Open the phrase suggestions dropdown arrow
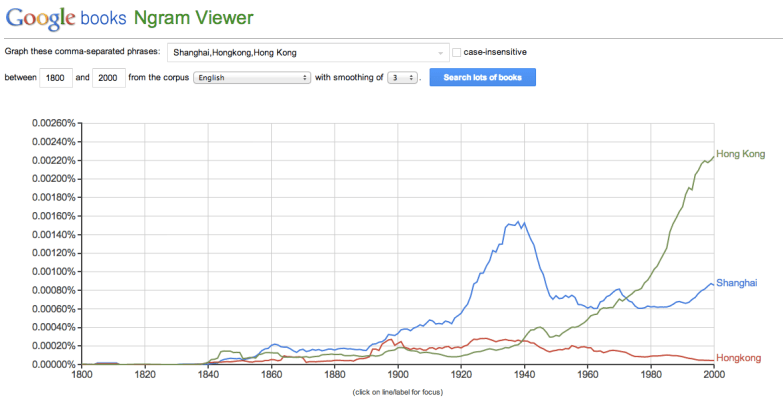Screen dimensions: 783x416 coord(441,52)
